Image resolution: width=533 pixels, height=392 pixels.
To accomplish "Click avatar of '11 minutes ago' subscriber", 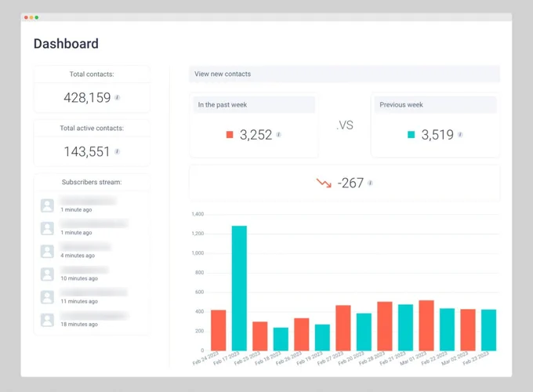I will coord(47,297).
